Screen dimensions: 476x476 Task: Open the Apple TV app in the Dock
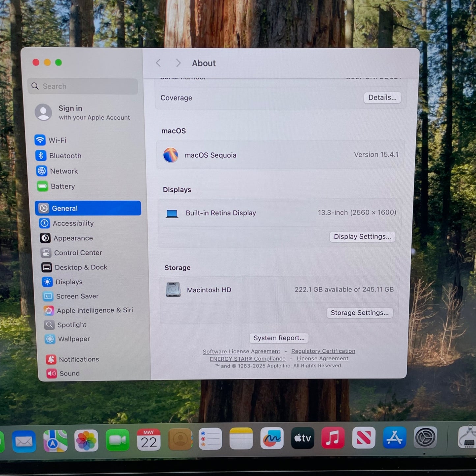(303, 438)
